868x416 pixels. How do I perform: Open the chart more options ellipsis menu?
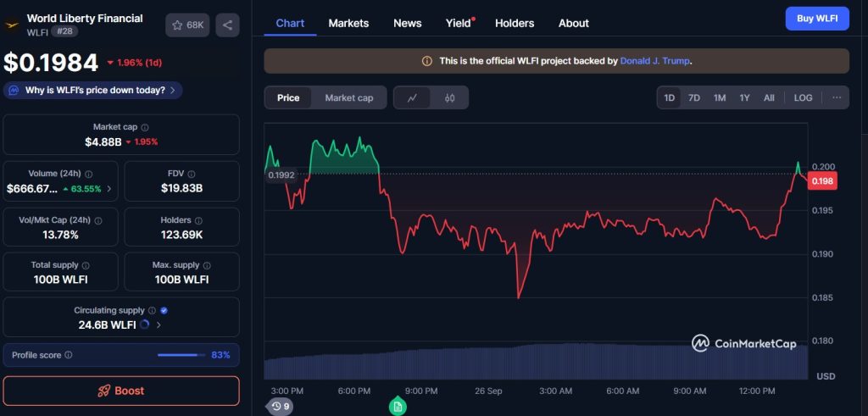837,97
